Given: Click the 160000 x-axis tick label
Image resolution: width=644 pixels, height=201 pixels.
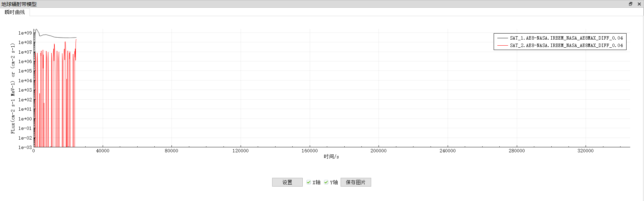Looking at the screenshot, I should click(309, 151).
